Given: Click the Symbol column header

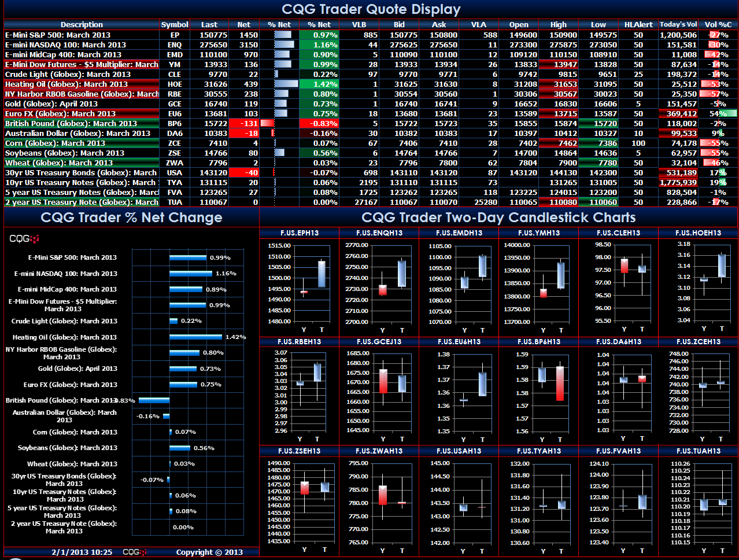Looking at the screenshot, I should click(175, 24).
